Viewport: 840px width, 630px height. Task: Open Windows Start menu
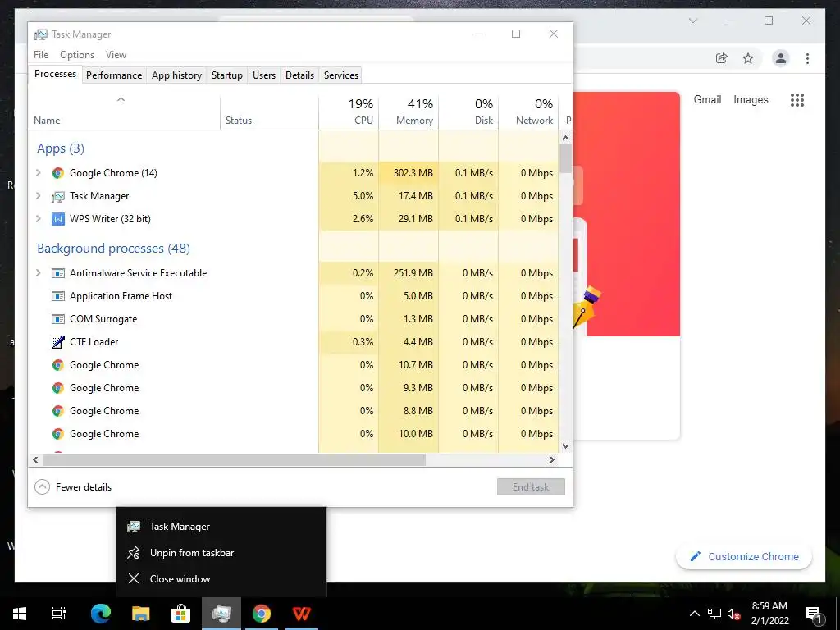coord(20,614)
